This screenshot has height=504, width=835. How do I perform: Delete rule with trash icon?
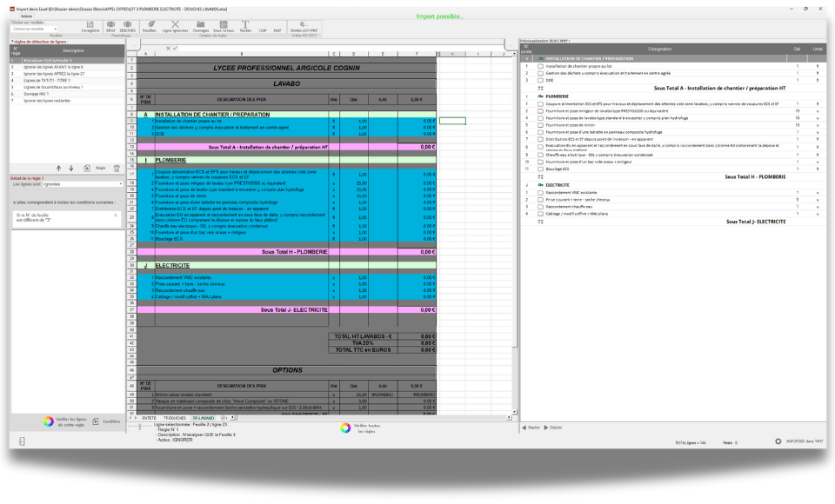[x=117, y=169]
